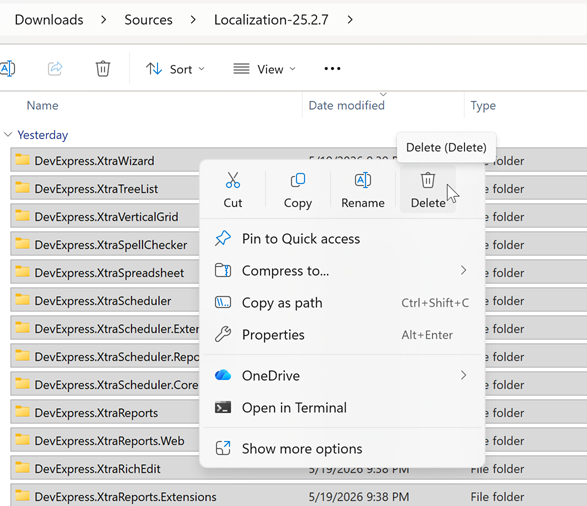Viewport: 587px width, 506px height.
Task: Click the pin icon for Quick access
Action: coord(223,238)
